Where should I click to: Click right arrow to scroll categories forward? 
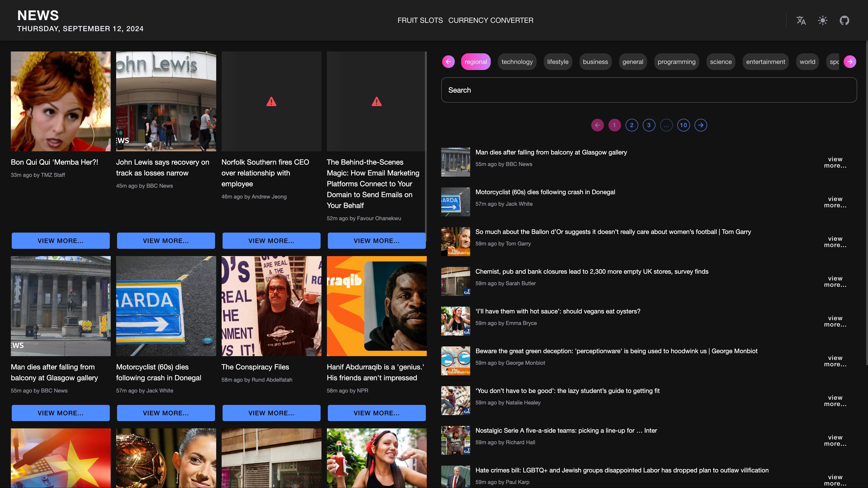[x=851, y=61]
